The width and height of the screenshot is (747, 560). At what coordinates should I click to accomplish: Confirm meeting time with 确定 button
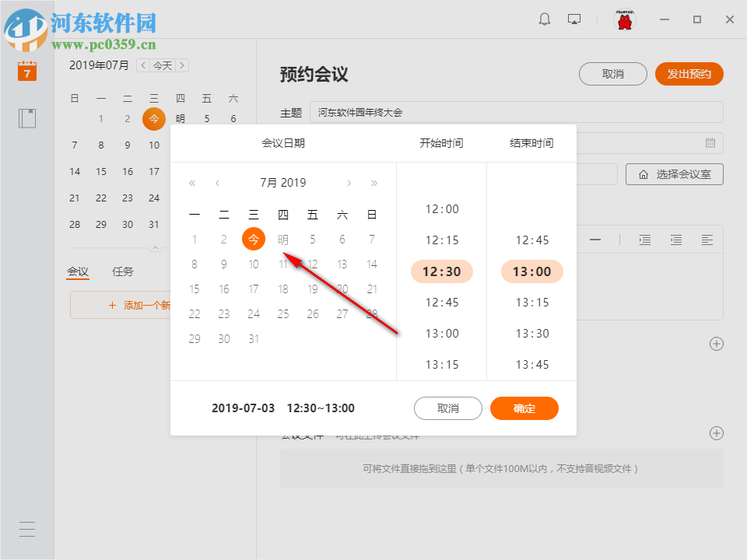[x=524, y=408]
